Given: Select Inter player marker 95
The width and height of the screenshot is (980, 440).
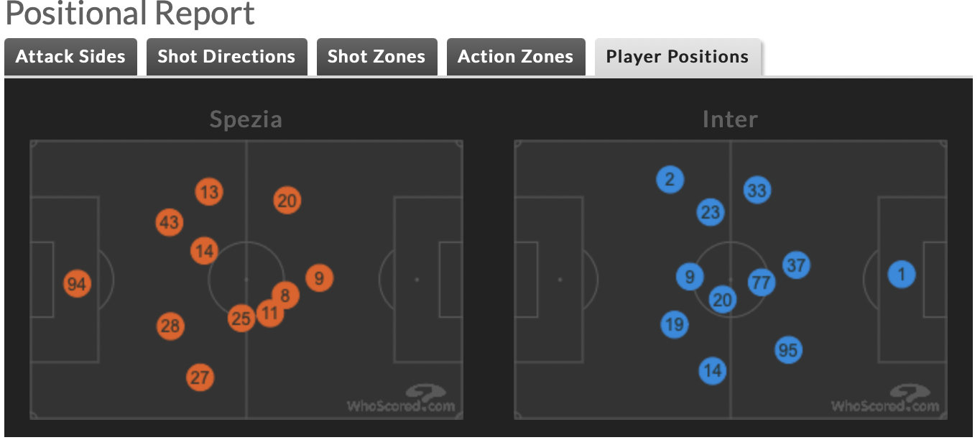Looking at the screenshot, I should pos(788,350).
